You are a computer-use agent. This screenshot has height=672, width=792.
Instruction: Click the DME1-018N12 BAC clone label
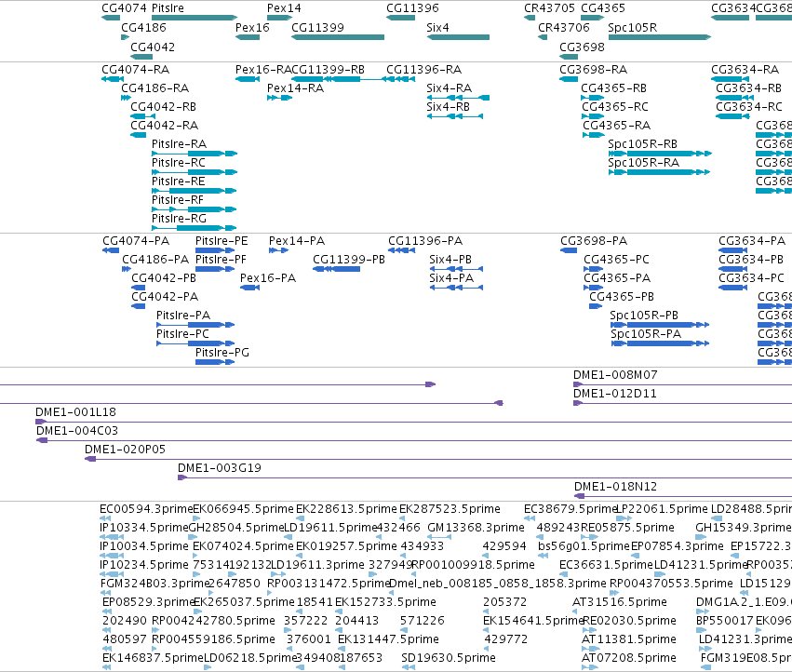[616, 487]
